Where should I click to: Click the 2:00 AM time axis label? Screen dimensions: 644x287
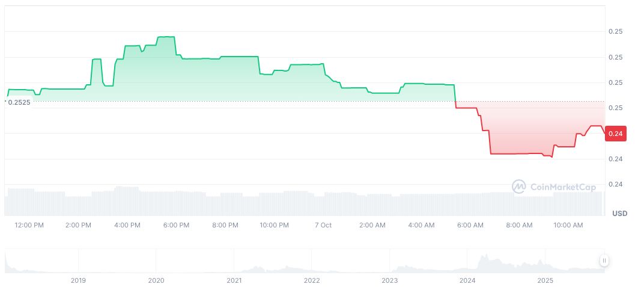point(372,225)
